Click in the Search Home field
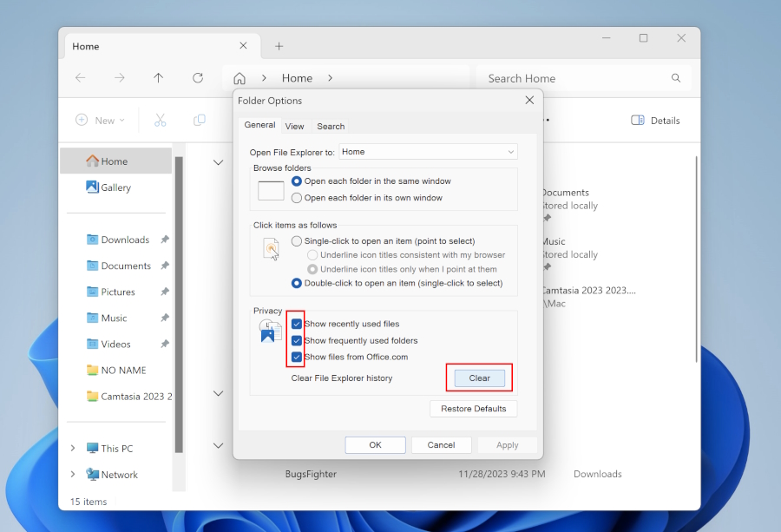This screenshot has width=781, height=532. pyautogui.click(x=573, y=78)
